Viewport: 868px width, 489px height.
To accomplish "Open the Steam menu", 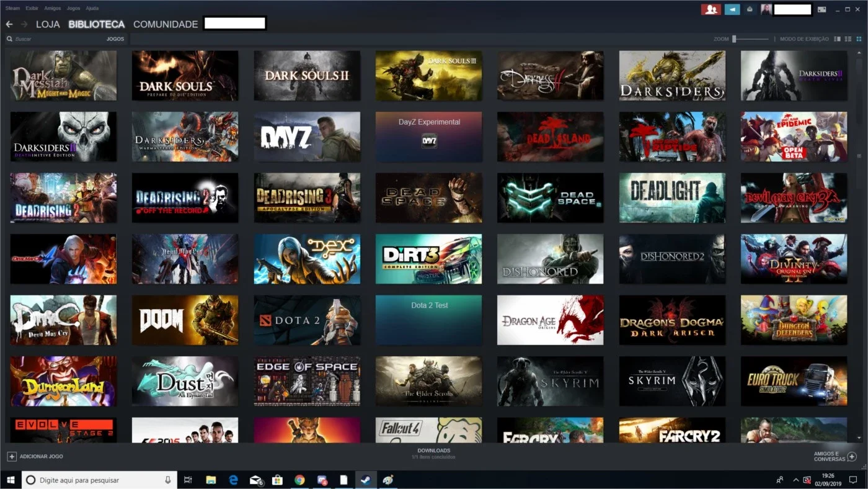I will (x=12, y=9).
